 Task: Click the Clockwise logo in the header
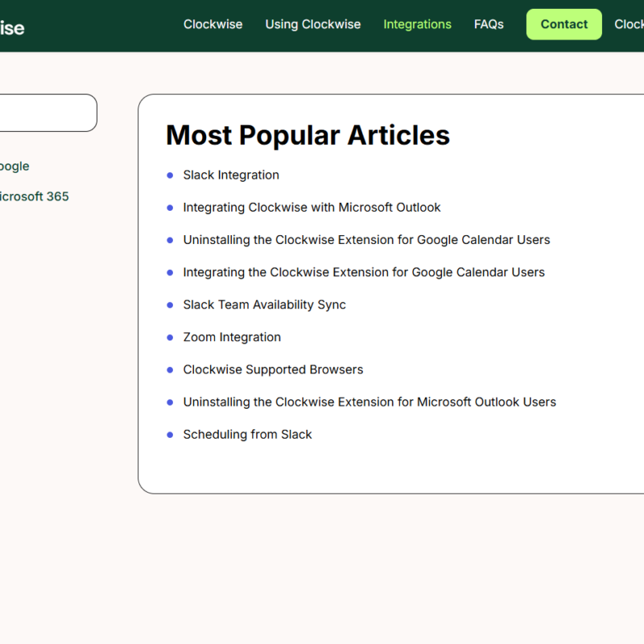[x=12, y=28]
